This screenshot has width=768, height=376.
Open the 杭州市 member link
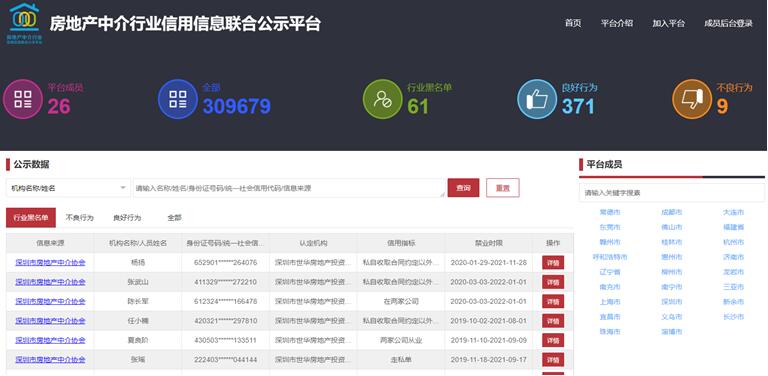tap(733, 242)
